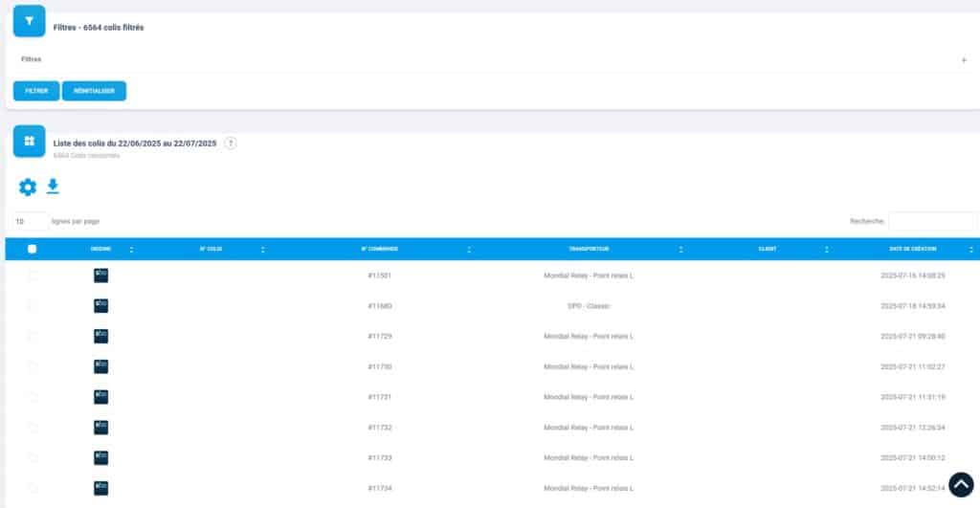Tick the checkbox for order #11729
Screen dimensions: 980x508
(32, 336)
